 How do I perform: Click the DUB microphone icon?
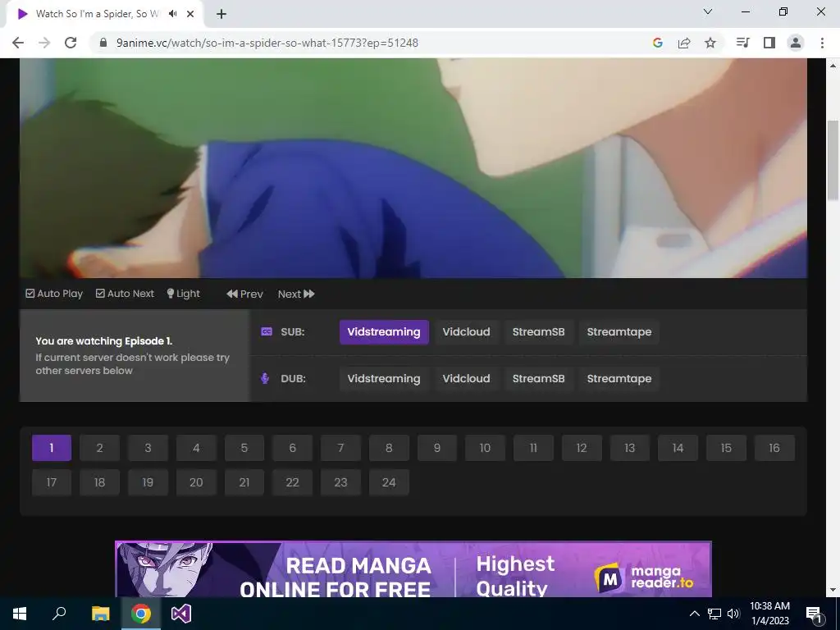click(265, 379)
